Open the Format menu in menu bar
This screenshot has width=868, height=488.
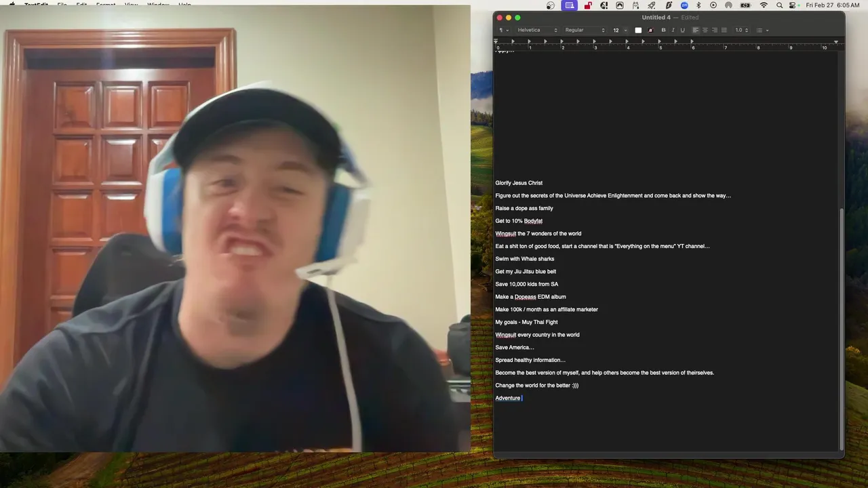pyautogui.click(x=106, y=5)
